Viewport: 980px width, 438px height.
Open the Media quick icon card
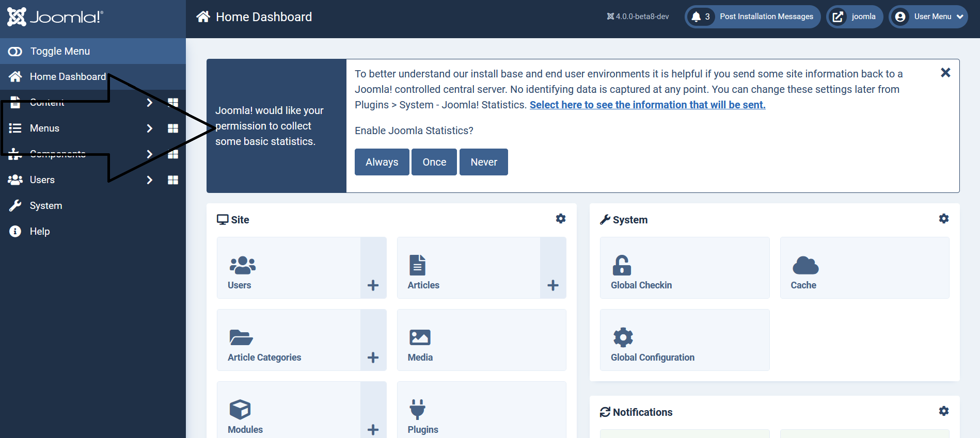coord(482,340)
